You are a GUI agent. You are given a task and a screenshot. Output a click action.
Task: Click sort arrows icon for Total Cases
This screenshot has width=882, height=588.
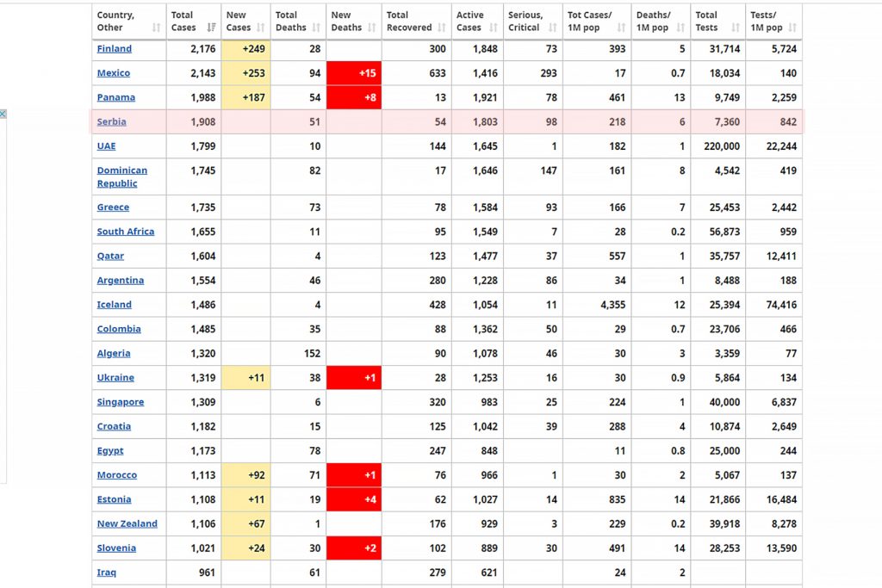pos(212,28)
